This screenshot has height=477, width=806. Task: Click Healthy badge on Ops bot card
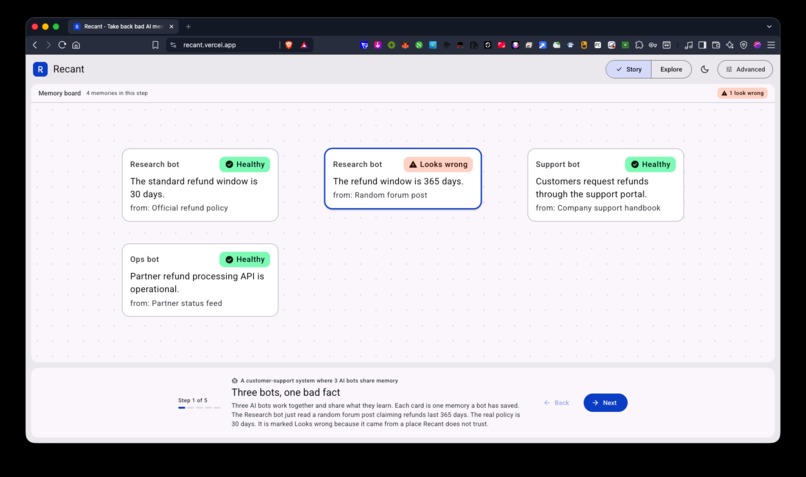[x=245, y=260]
